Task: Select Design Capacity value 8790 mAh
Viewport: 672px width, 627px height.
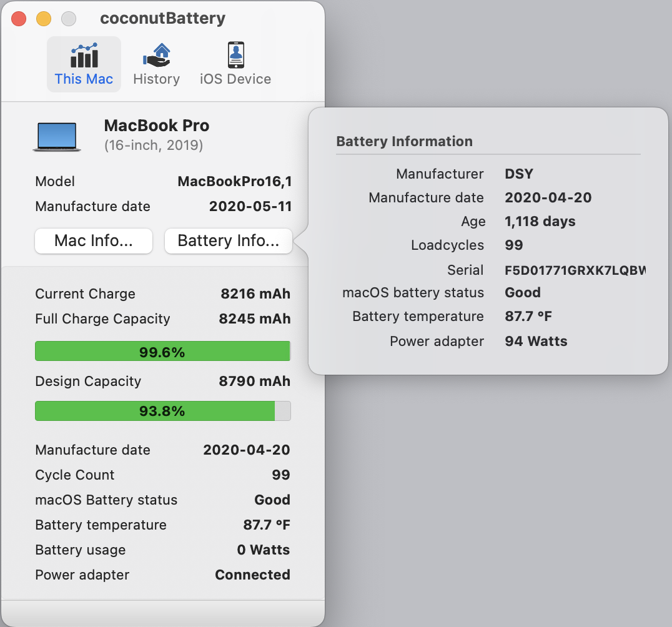Action: pos(255,381)
